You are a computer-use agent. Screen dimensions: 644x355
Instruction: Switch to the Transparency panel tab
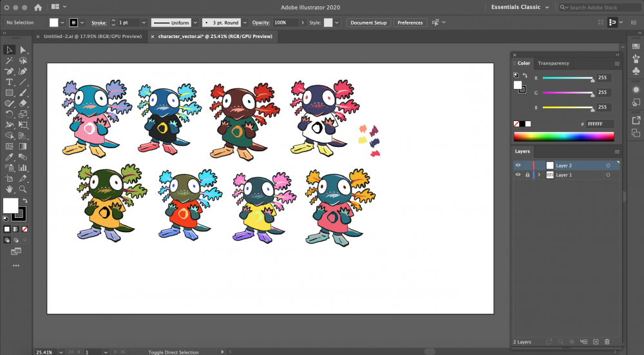[553, 63]
